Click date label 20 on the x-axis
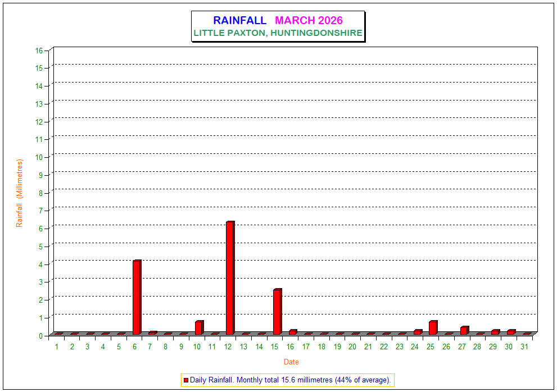Screen dimensions: 557x392 pos(352,347)
